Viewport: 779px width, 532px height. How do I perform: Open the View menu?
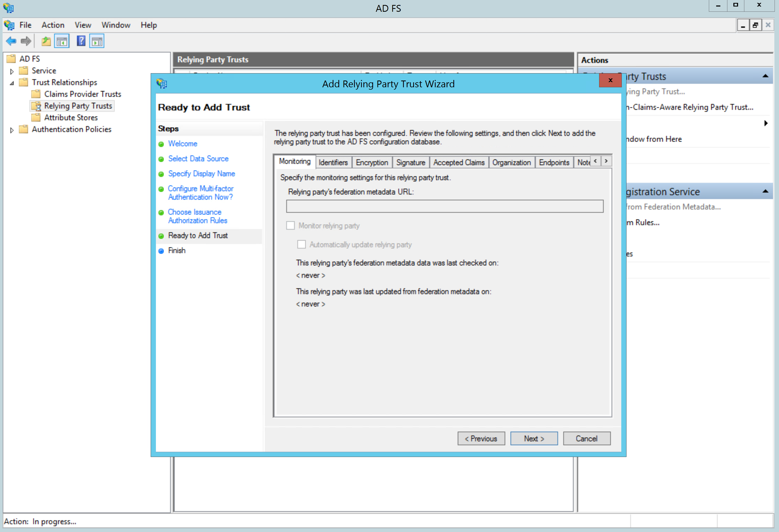click(83, 25)
